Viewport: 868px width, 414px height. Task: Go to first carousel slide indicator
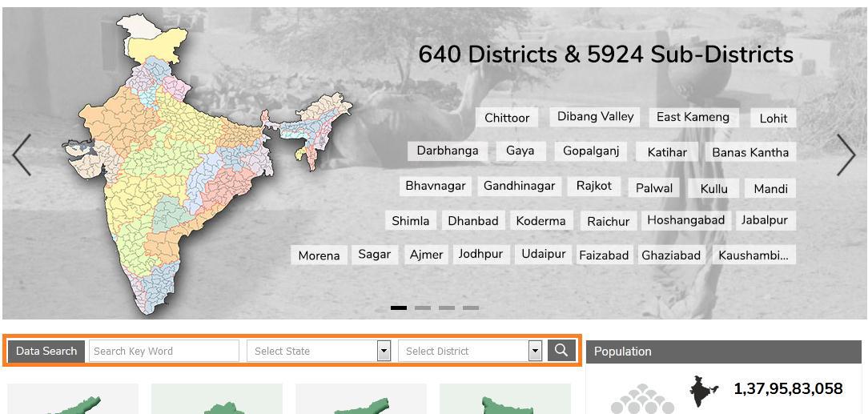[x=398, y=307]
